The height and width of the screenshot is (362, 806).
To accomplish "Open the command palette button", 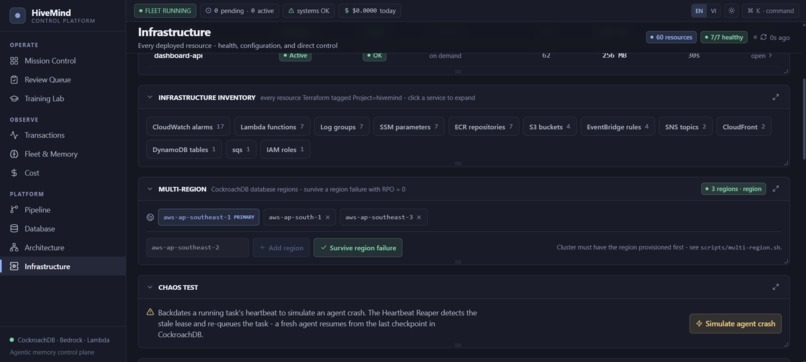I will click(x=770, y=10).
